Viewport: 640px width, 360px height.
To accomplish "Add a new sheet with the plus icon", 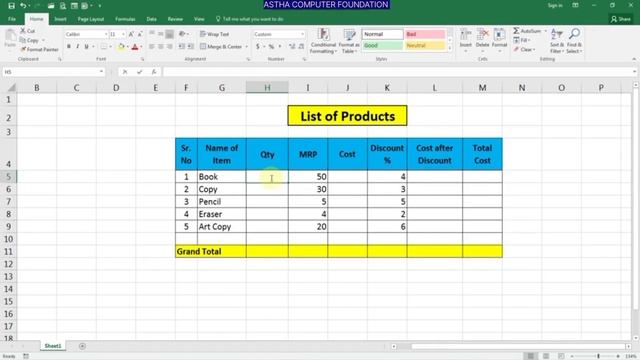I will [x=82, y=346].
